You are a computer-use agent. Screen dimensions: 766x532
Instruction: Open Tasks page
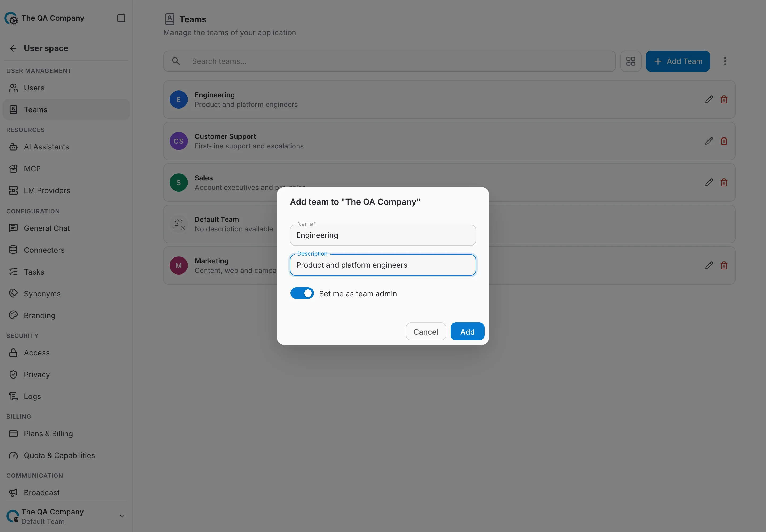tap(66, 272)
